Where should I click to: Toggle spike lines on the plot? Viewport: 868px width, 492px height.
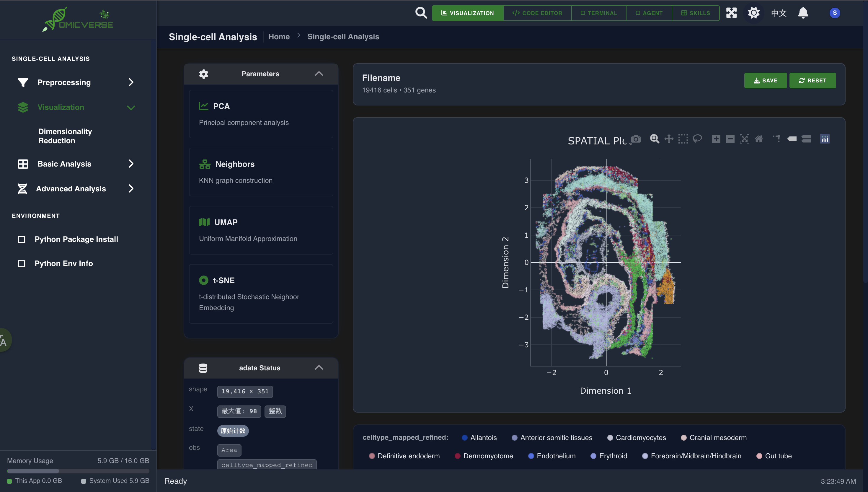(x=776, y=139)
